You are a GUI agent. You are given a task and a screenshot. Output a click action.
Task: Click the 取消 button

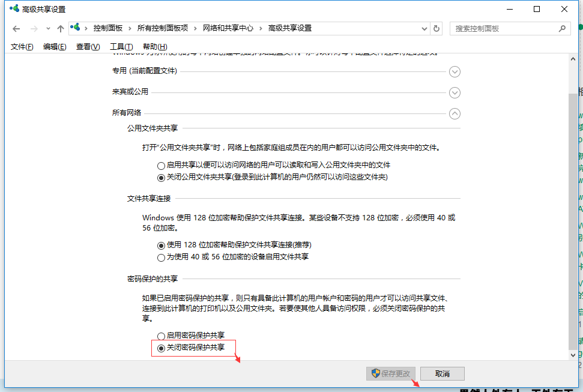443,373
